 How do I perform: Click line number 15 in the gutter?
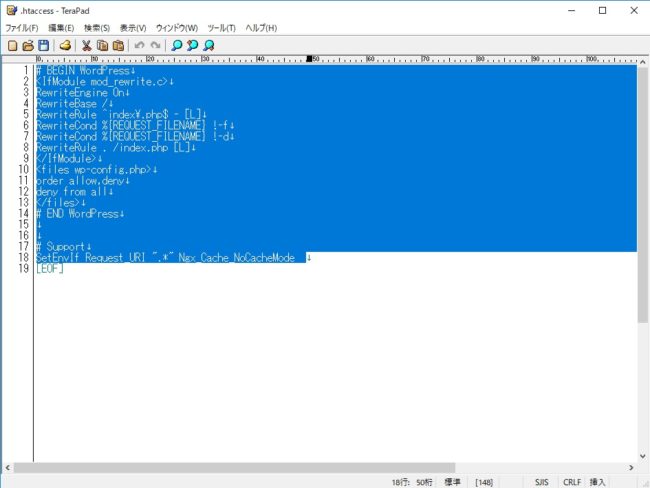coord(23,225)
